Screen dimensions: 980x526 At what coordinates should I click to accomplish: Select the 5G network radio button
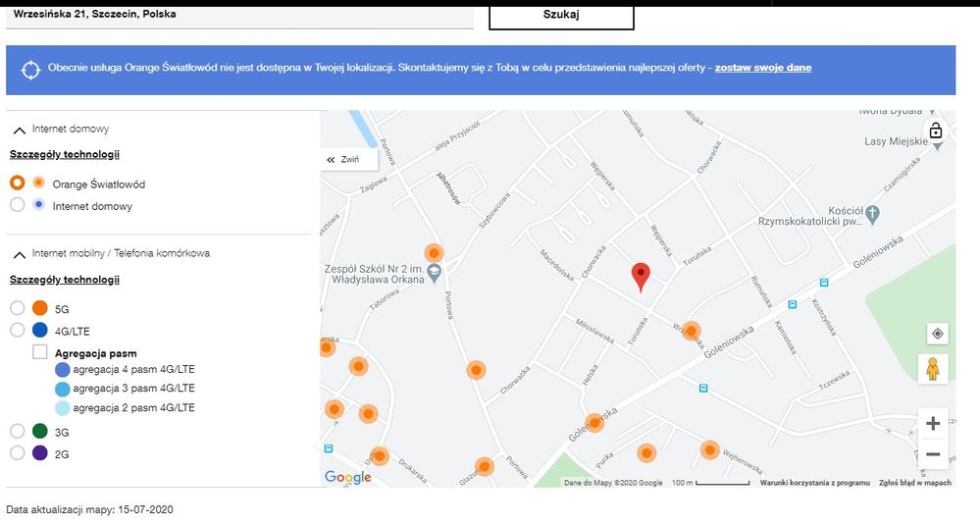[x=17, y=308]
